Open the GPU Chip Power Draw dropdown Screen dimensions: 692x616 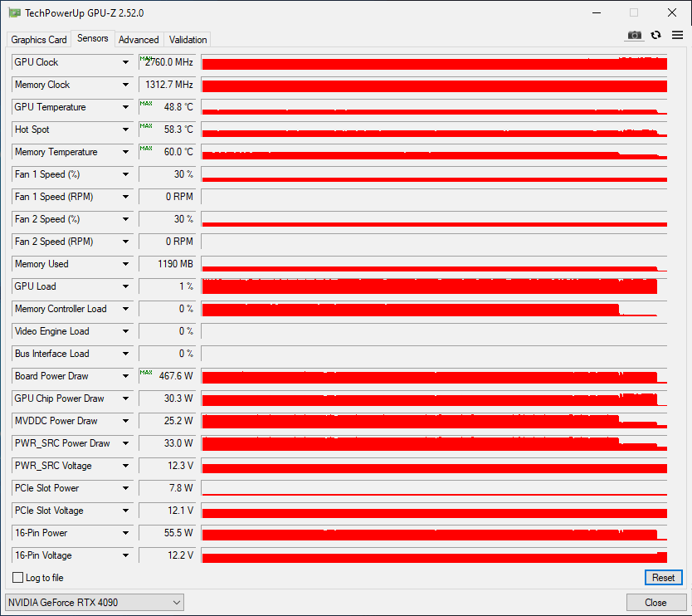pyautogui.click(x=126, y=398)
